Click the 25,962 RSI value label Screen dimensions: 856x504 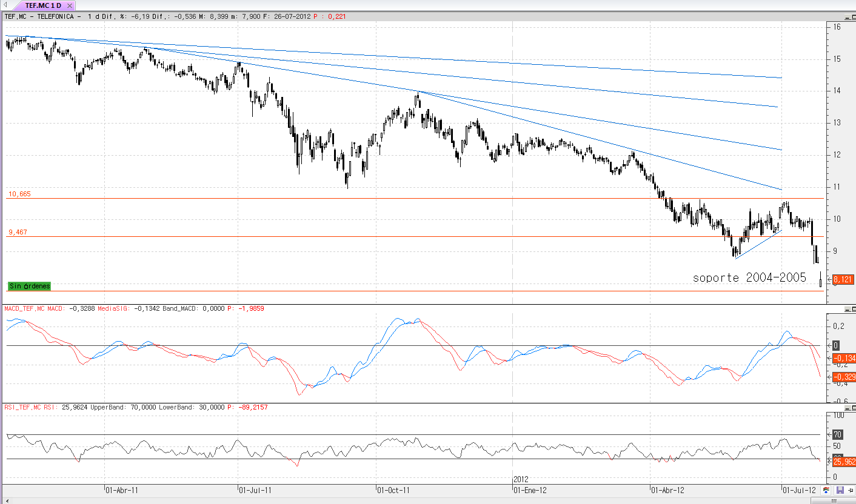point(843,462)
